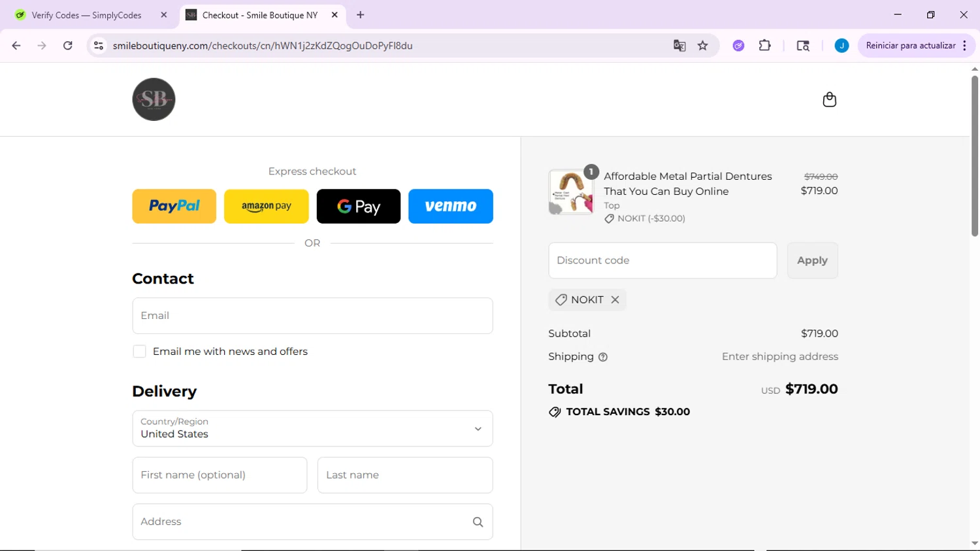The height and width of the screenshot is (551, 980).
Task: Click the Shipping help question mark icon
Action: click(x=603, y=357)
